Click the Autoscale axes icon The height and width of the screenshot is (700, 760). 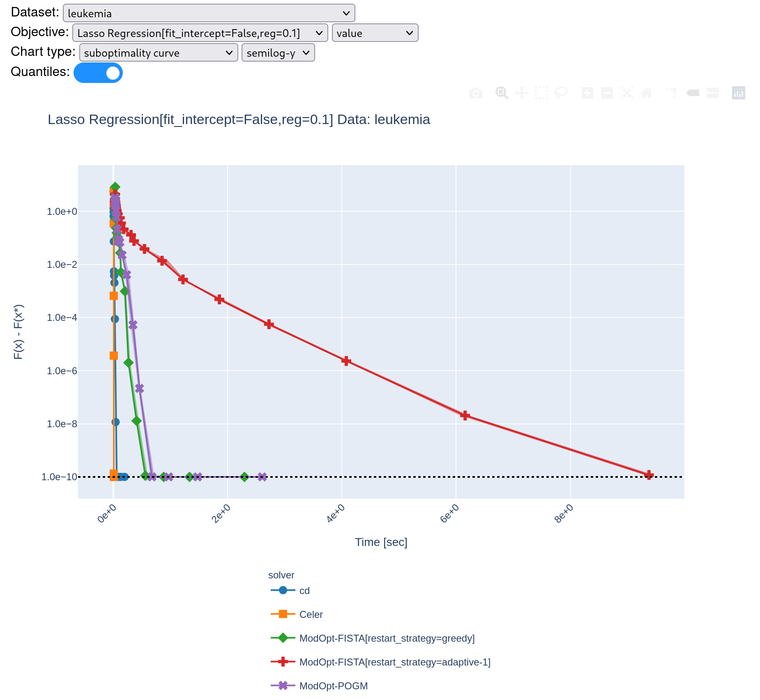627,93
